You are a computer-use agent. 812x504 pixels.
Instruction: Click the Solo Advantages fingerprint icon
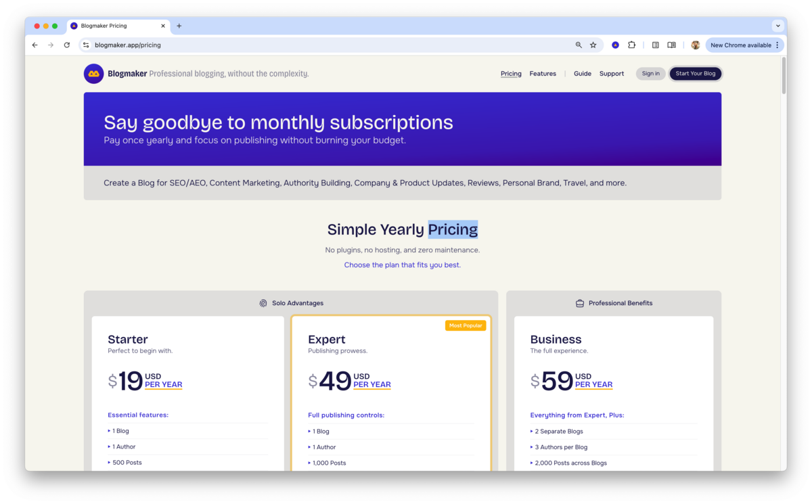click(263, 303)
